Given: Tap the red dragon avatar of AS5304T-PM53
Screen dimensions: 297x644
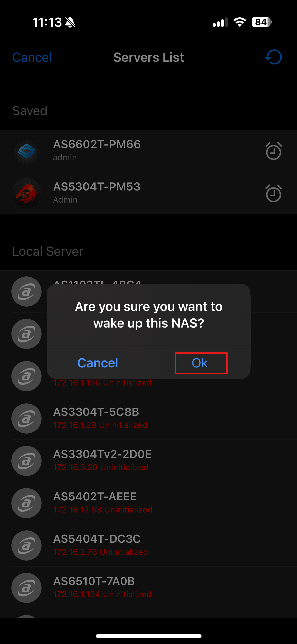Looking at the screenshot, I should coord(26,193).
